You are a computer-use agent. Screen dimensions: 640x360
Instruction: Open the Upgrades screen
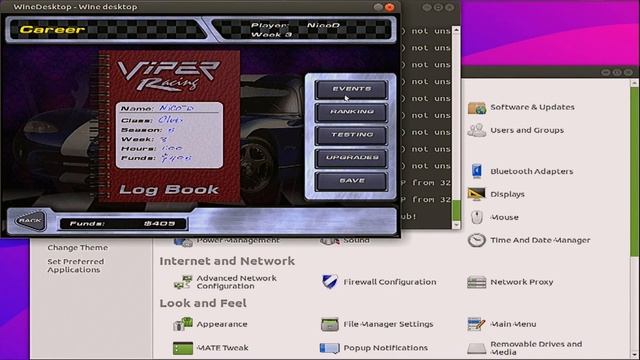[x=351, y=158]
